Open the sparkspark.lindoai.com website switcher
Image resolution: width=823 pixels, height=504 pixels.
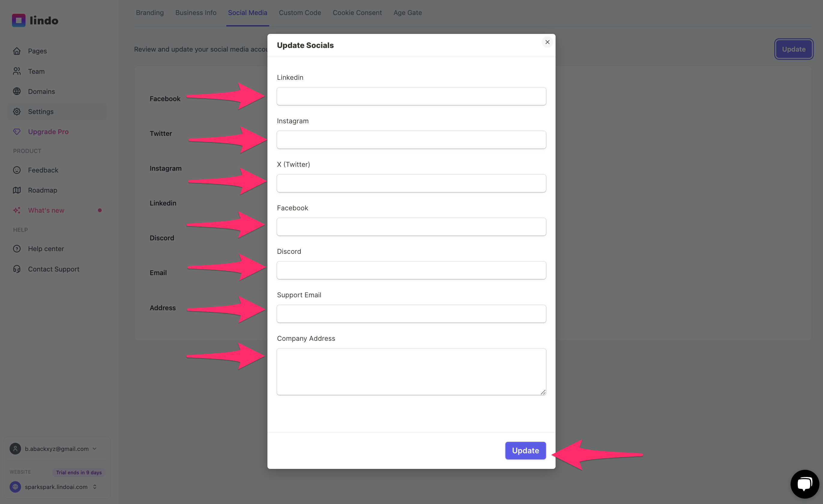point(95,487)
